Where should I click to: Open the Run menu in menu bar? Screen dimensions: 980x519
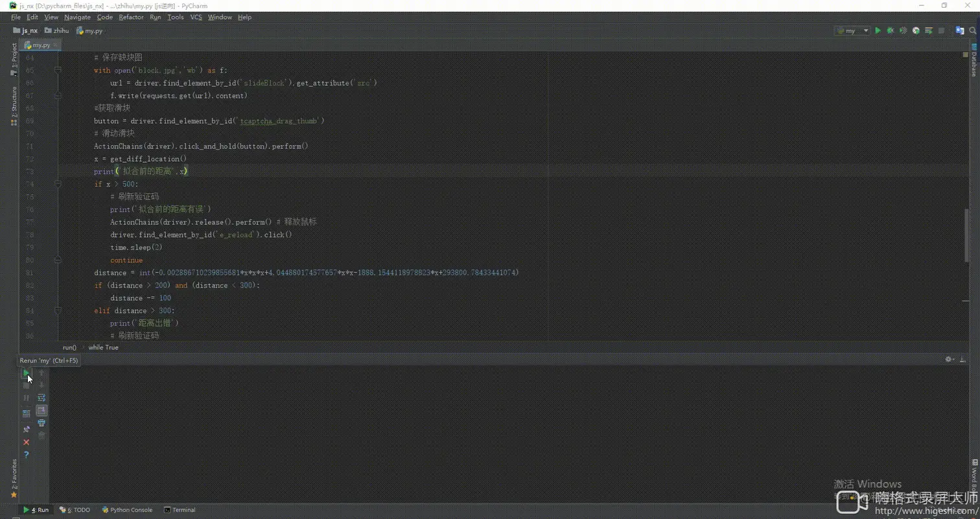click(156, 17)
